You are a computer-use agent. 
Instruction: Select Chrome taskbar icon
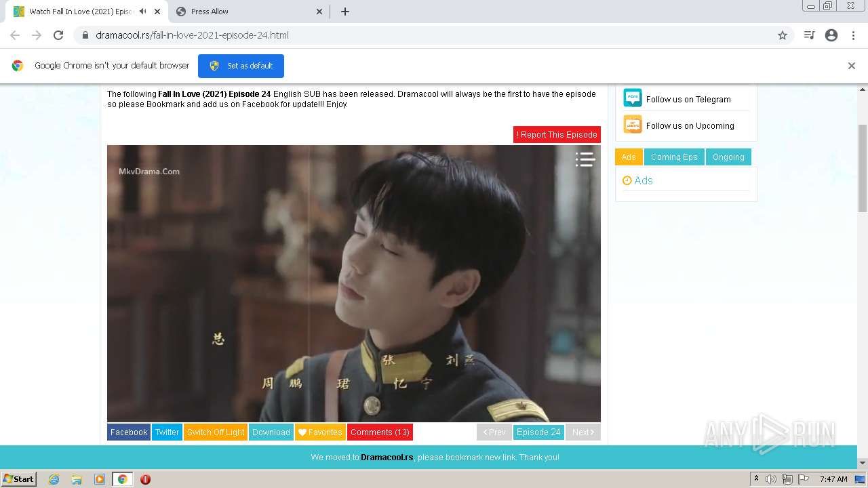coord(122,479)
